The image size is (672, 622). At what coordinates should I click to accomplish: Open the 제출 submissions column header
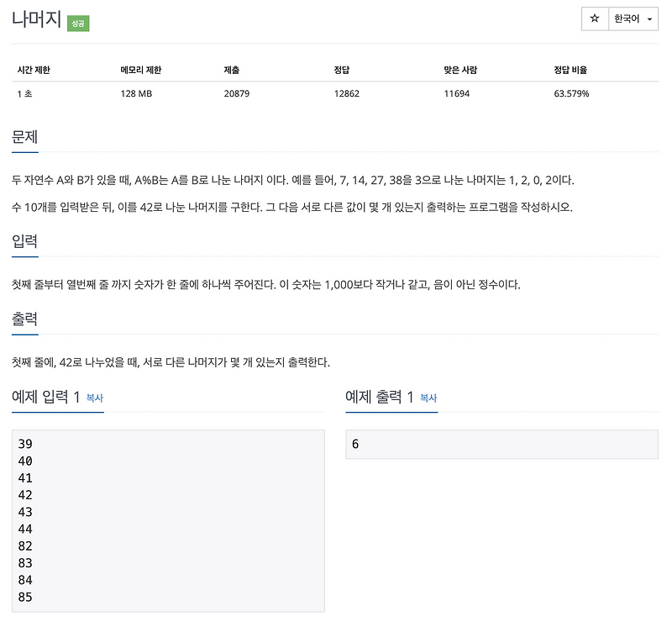[229, 70]
